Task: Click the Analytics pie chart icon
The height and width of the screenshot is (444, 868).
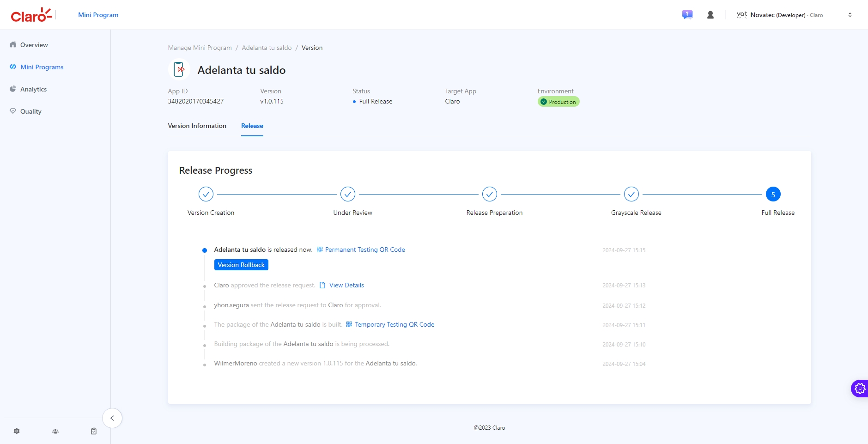Action: click(13, 89)
